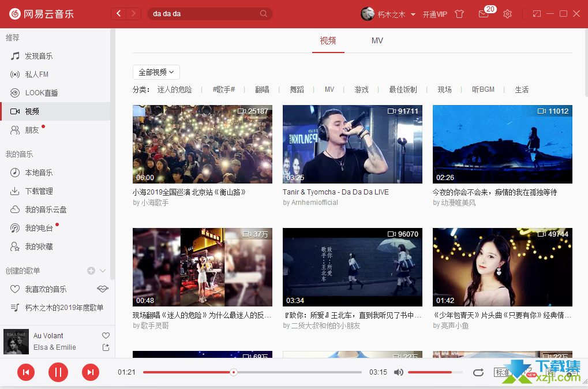The width and height of the screenshot is (588, 389).
Task: Click the NetEase Cloud Music logo
Action: pyautogui.click(x=41, y=14)
